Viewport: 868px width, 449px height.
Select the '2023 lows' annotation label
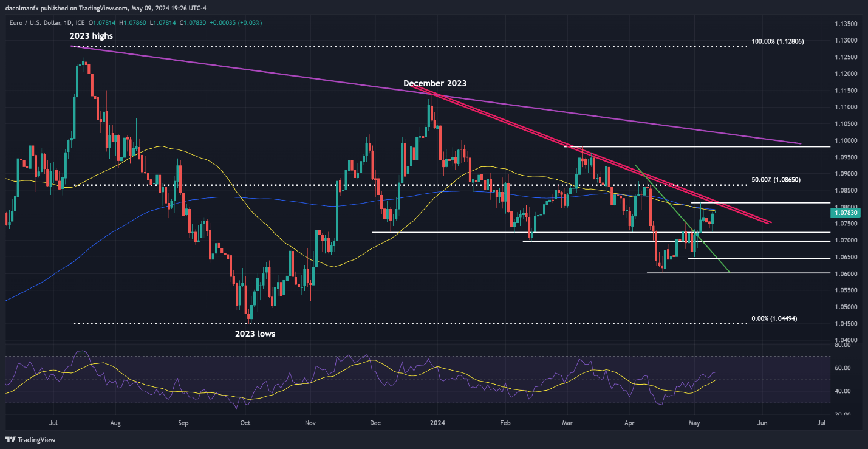click(x=254, y=334)
